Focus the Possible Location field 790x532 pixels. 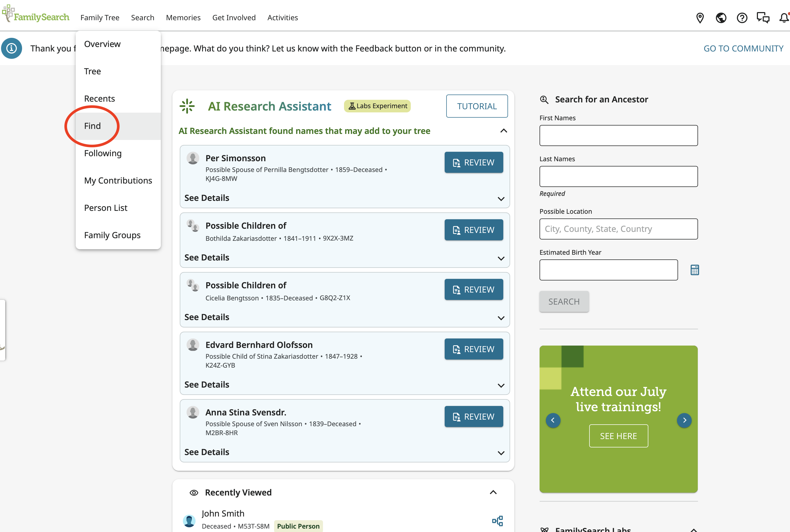[618, 229]
